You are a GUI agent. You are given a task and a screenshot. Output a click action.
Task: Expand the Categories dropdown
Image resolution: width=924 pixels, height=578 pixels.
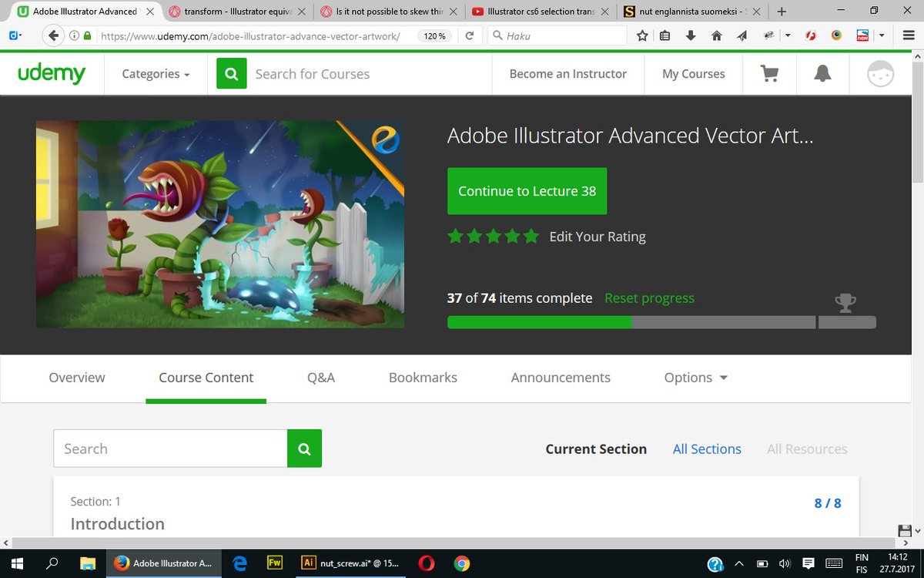[156, 74]
